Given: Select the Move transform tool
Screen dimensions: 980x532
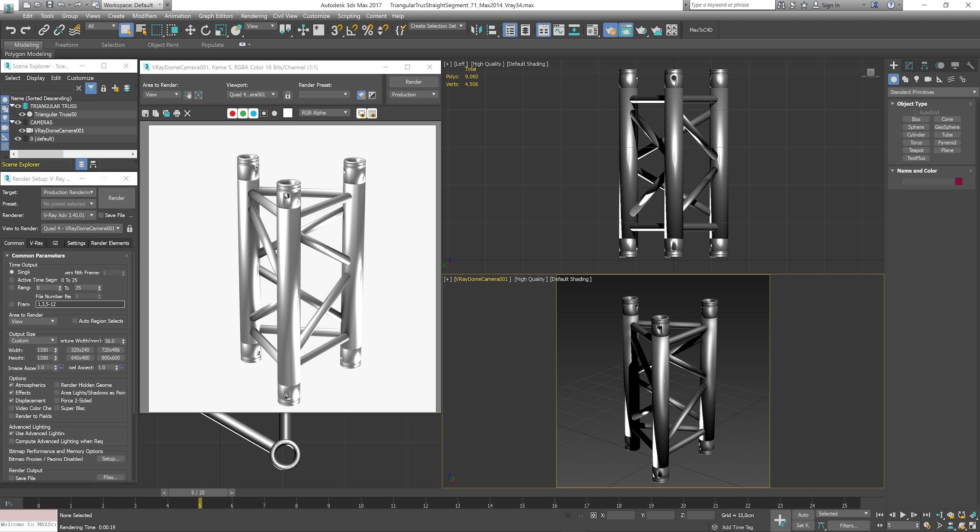Looking at the screenshot, I should point(190,30).
